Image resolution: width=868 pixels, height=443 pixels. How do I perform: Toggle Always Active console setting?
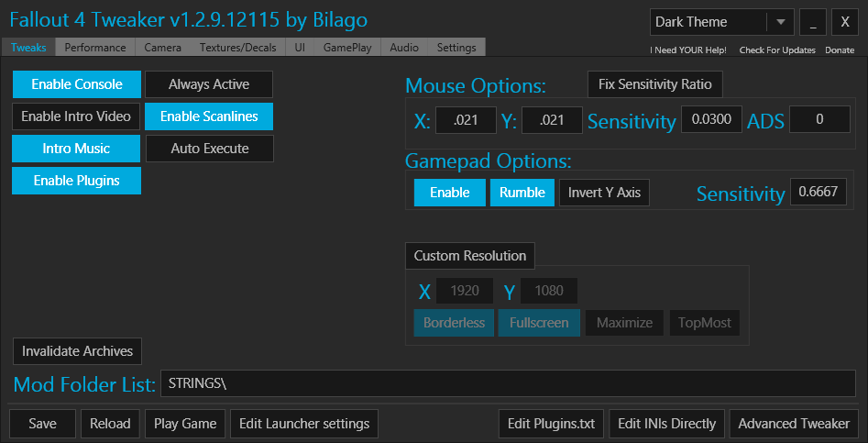209,84
